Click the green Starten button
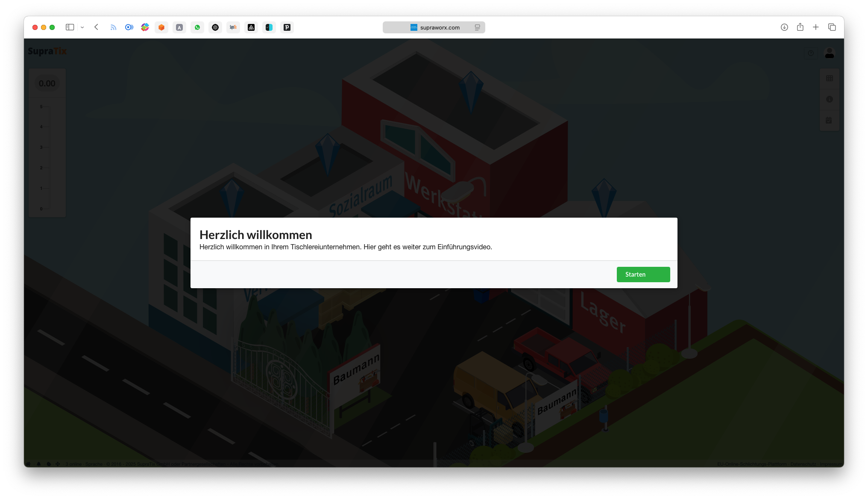Screen dimensions: 868x499 643,275
